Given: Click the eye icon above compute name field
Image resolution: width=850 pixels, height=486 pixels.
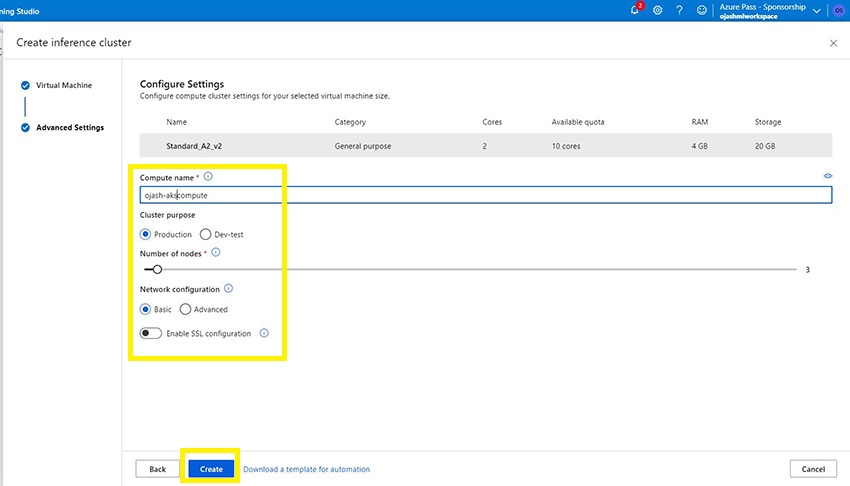Looking at the screenshot, I should [x=828, y=176].
